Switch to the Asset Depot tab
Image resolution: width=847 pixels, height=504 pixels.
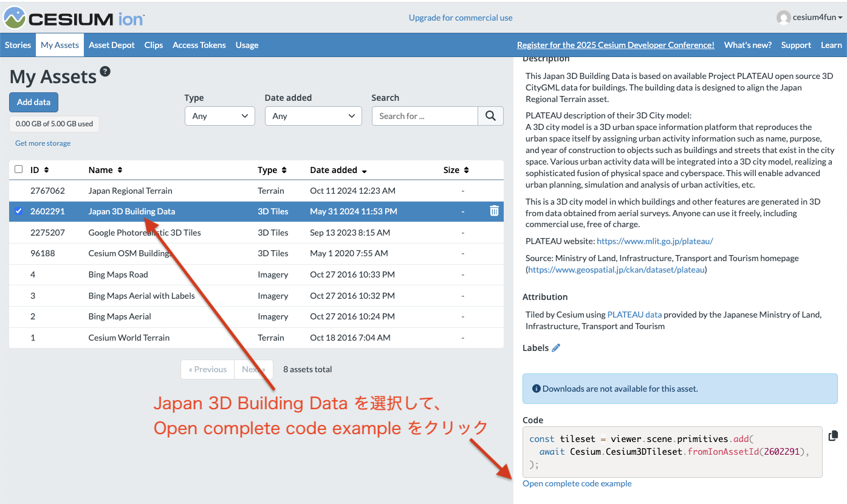click(x=111, y=44)
